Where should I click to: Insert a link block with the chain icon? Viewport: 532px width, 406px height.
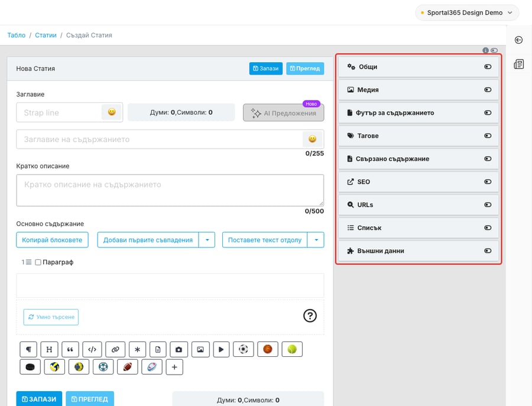pyautogui.click(x=115, y=349)
